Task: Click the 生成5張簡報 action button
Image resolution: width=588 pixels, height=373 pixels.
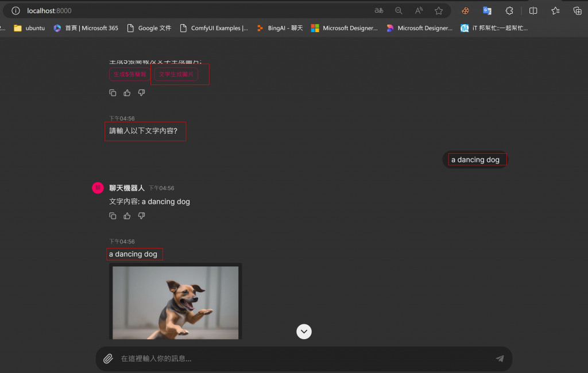Action: coord(130,74)
